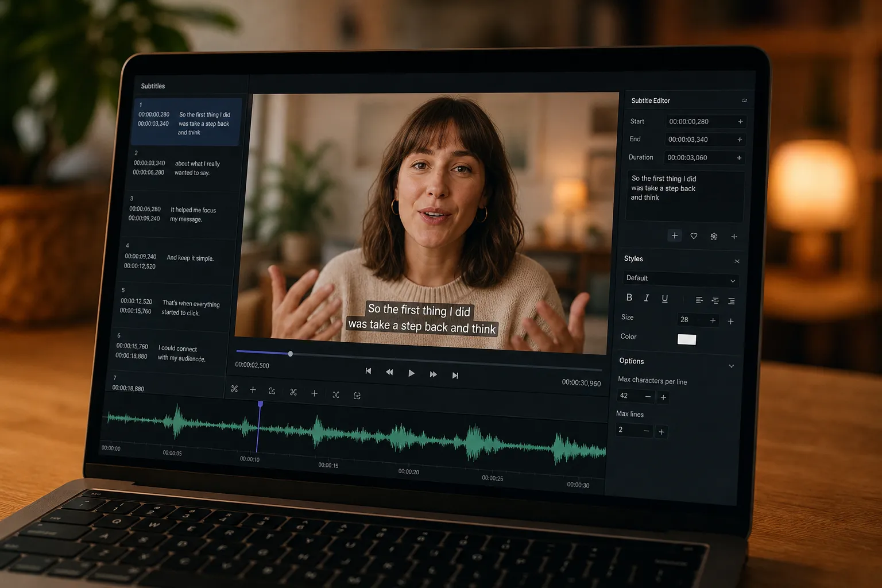The width and height of the screenshot is (882, 588).
Task: Click the current time readout 00:00:02,500
Action: point(252,365)
